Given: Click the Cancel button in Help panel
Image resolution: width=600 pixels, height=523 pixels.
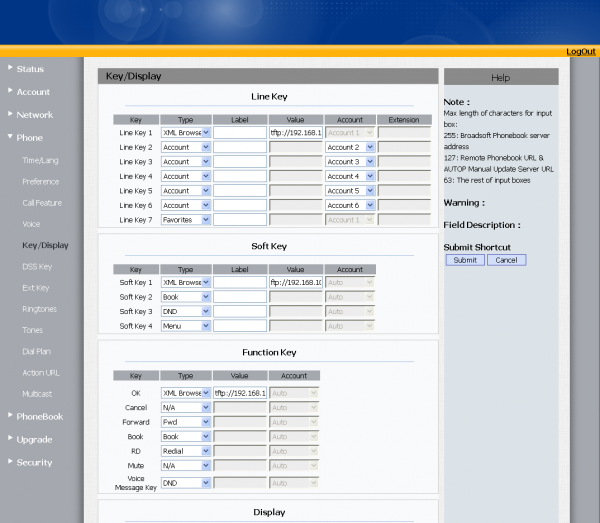Looking at the screenshot, I should point(506,260).
